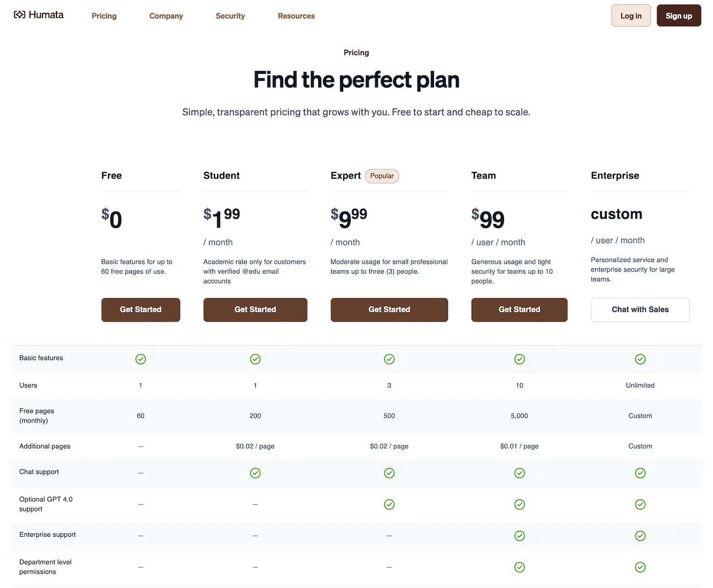
Task: Click the Sign up button
Action: pyautogui.click(x=679, y=15)
